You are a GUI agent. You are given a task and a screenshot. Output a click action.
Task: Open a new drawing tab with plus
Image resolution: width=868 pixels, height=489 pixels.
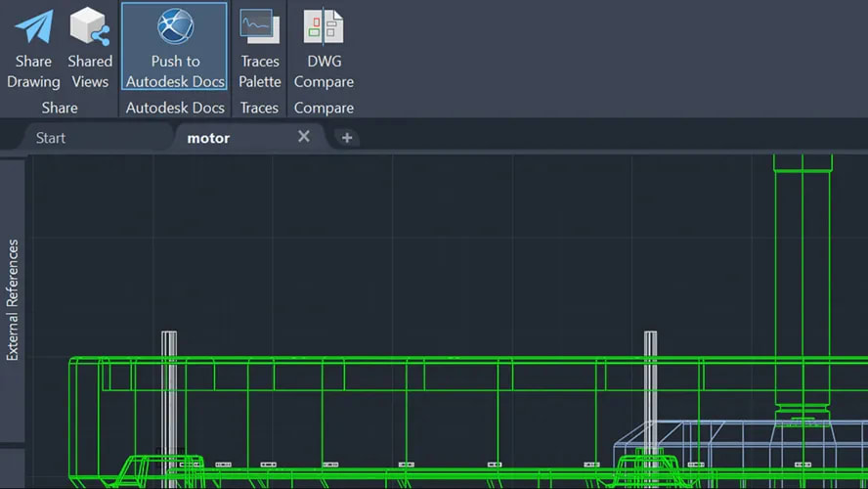(346, 138)
